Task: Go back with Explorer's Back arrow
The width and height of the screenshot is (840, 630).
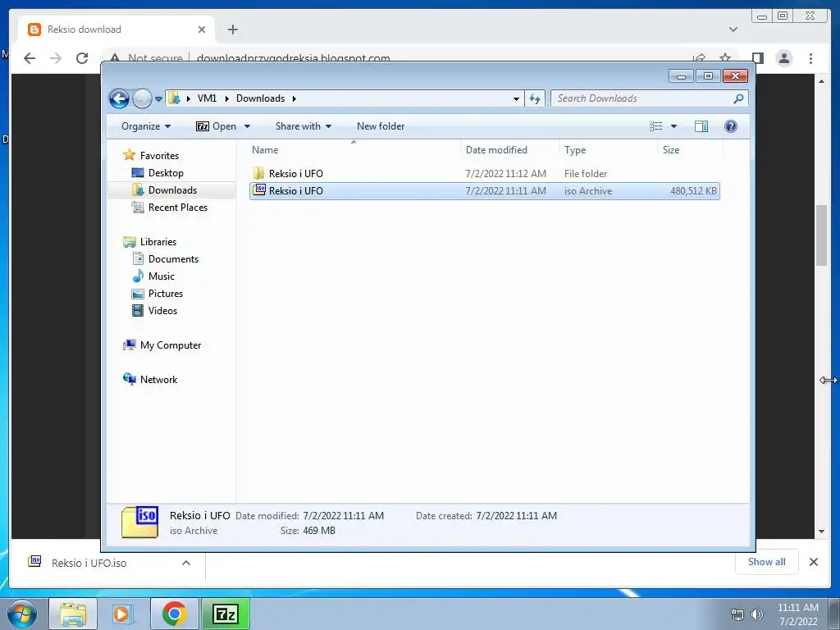Action: tap(119, 98)
